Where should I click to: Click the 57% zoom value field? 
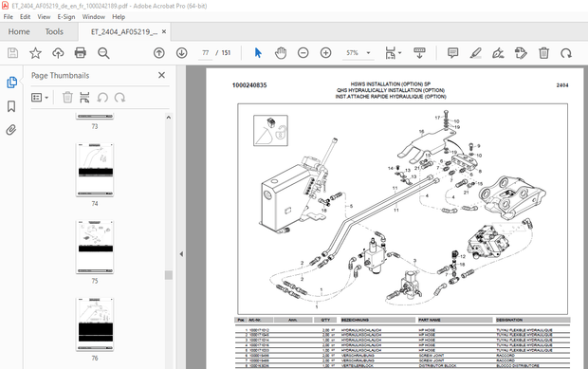(x=352, y=53)
